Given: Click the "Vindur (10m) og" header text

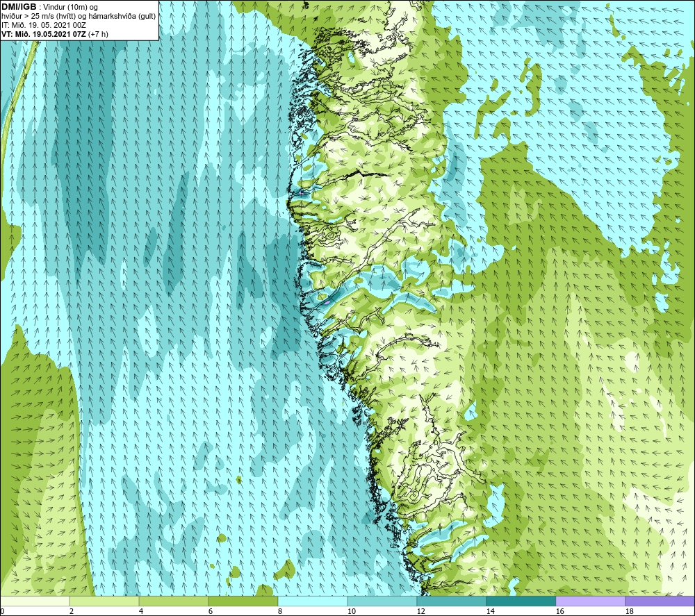Looking at the screenshot, I should [x=70, y=8].
